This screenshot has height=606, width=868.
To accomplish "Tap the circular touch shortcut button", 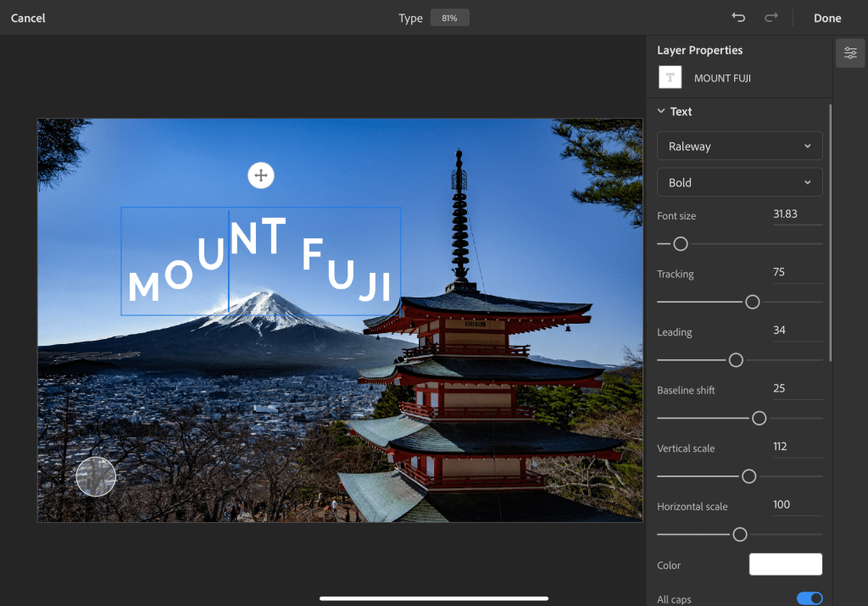I will pyautogui.click(x=96, y=476).
